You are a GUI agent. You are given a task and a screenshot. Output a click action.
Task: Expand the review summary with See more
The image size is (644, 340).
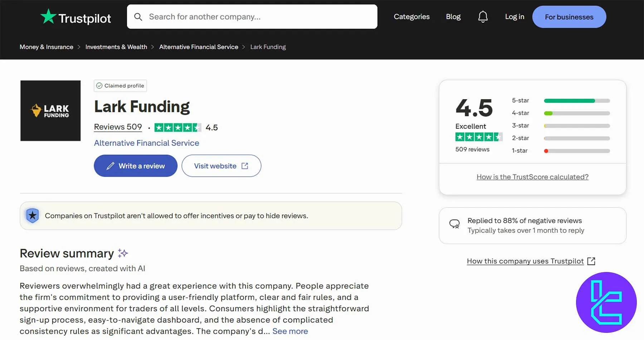pos(290,331)
